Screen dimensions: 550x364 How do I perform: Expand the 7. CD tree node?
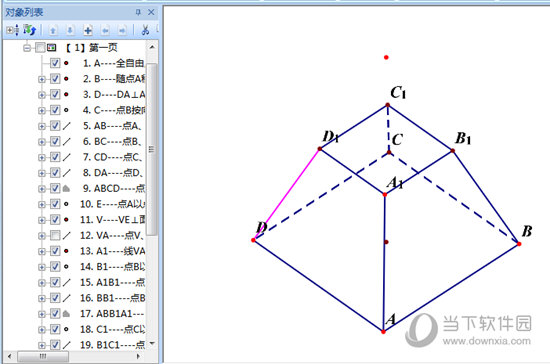[x=42, y=157]
